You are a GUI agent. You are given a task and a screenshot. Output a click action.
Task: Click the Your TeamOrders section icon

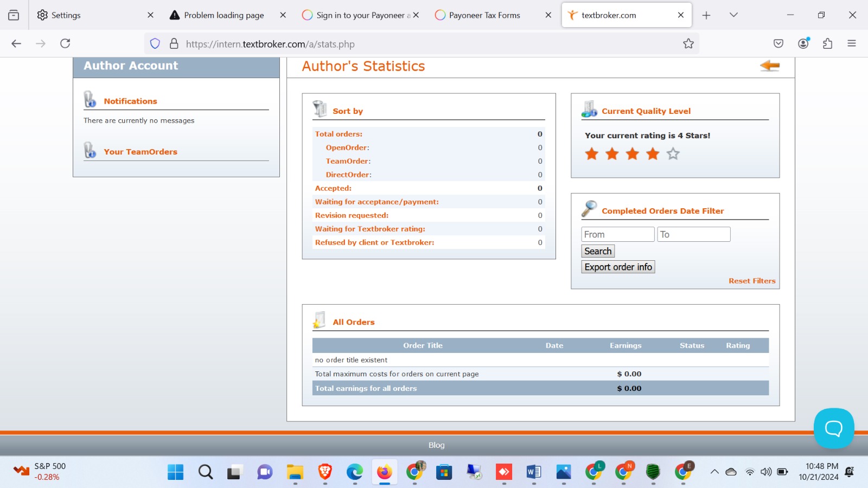90,150
